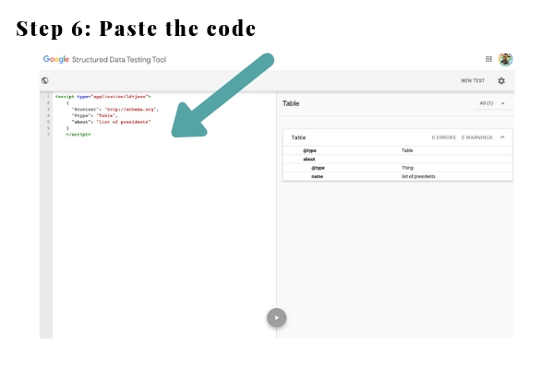554x392 pixels.
Task: Start a NEW TEST
Action: coord(473,81)
